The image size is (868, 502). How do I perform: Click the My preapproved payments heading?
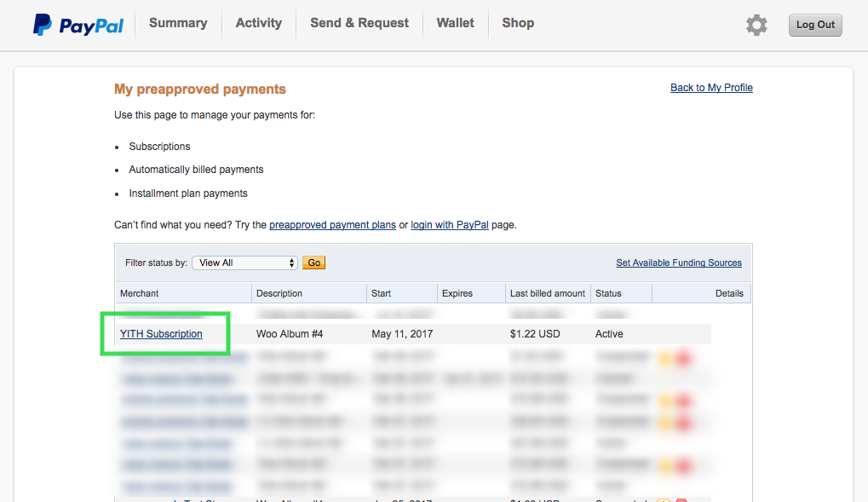pyautogui.click(x=200, y=89)
